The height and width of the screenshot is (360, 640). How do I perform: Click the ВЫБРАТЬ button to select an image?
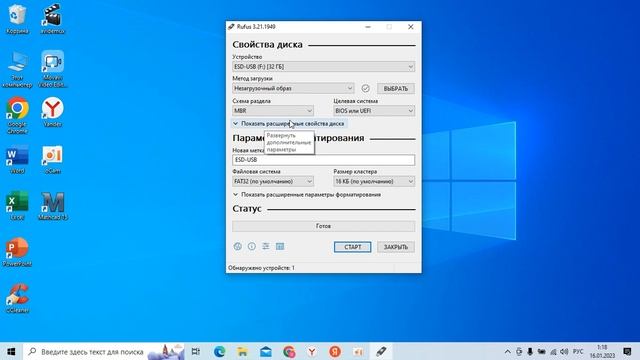(x=396, y=89)
